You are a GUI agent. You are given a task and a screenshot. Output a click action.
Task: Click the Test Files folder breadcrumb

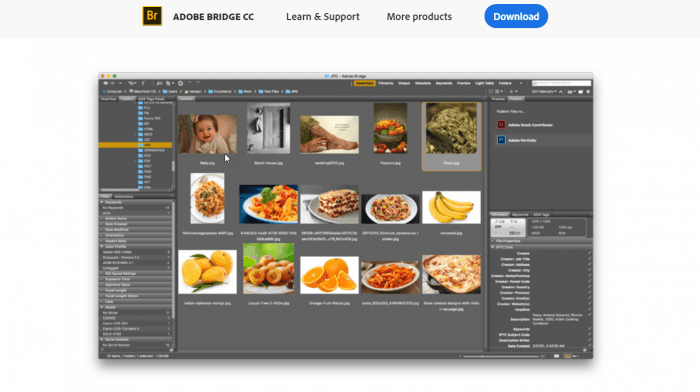[269, 92]
